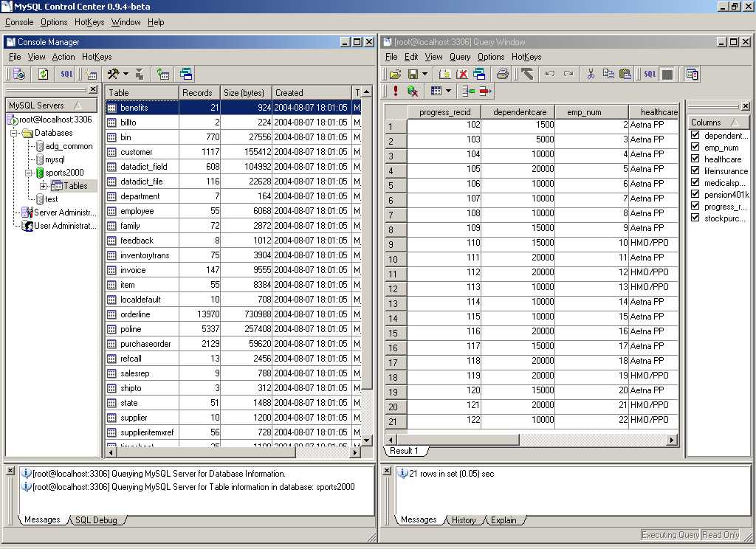Uncheck the healthcare column checkbox
756x549 pixels.
(695, 159)
